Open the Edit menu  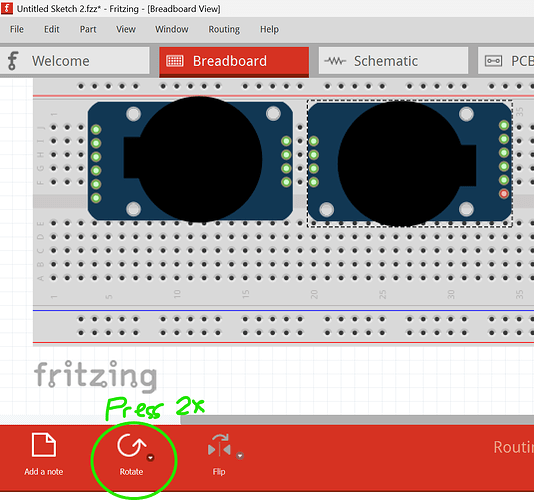tap(51, 29)
